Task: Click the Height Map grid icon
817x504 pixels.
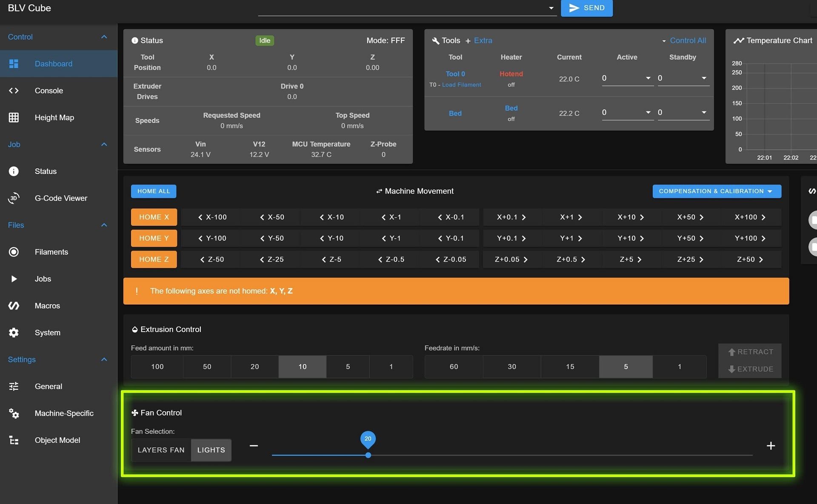Action: pyautogui.click(x=14, y=117)
